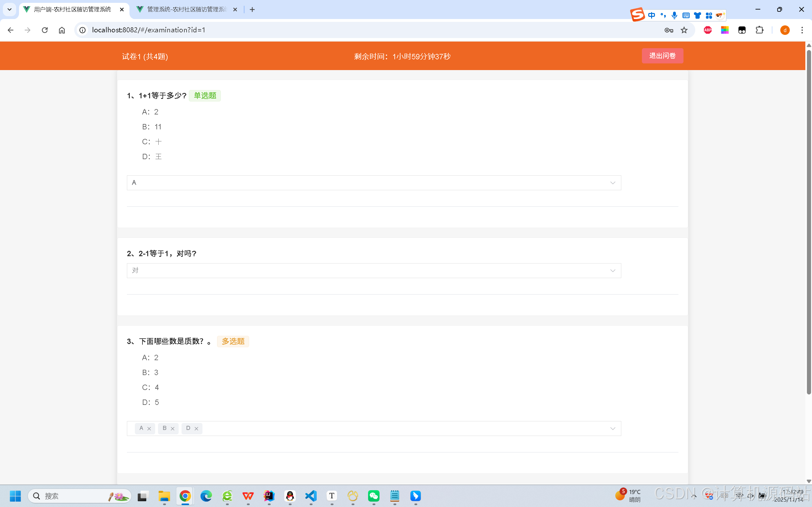Bookmark this page with star icon
812x507 pixels.
684,30
